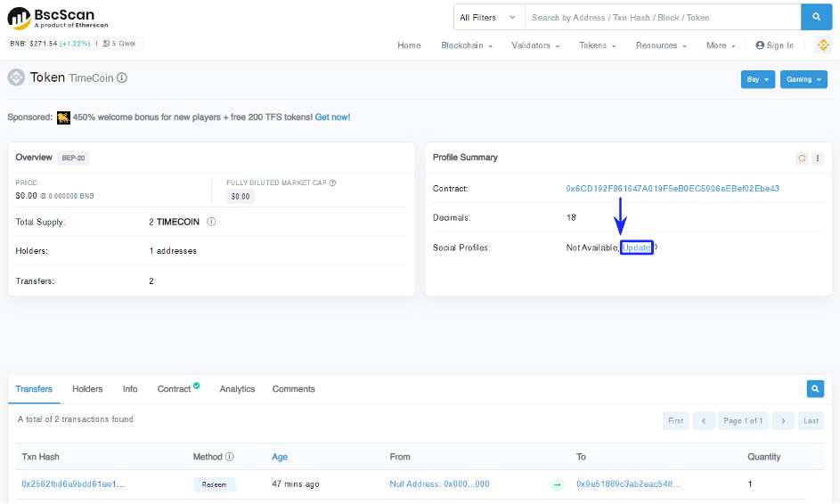This screenshot has height=504, width=840.
Task: Click the Last page button
Action: [x=811, y=421]
